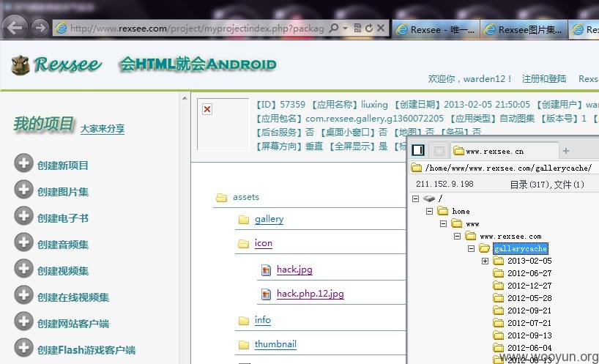The height and width of the screenshot is (364, 599).
Task: Click the plus icon beside 创建视频集
Action: click(x=23, y=269)
